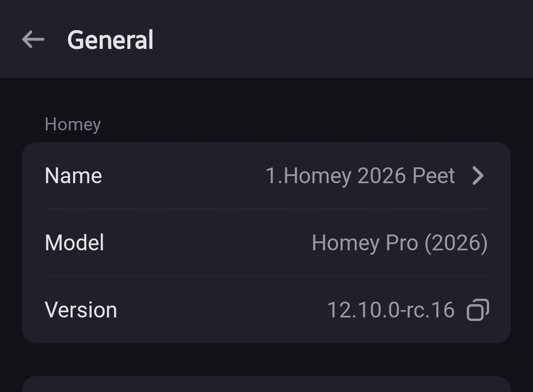The height and width of the screenshot is (392, 533).
Task: Open Name editing via the chevron arrow
Action: click(478, 176)
